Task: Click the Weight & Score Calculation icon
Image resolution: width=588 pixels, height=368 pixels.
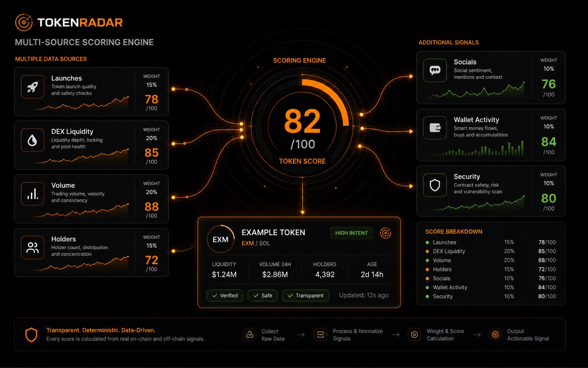Action: click(414, 335)
